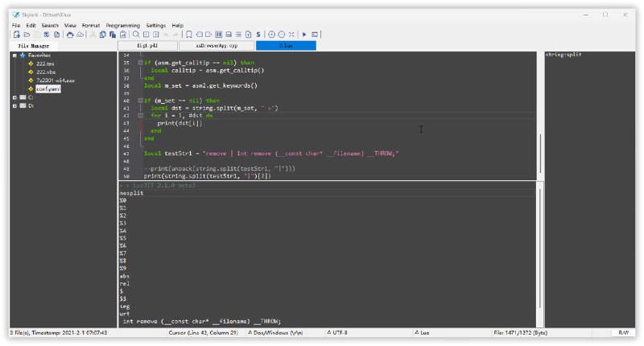Open 7z2201-x64.exe from Favorites

point(55,80)
